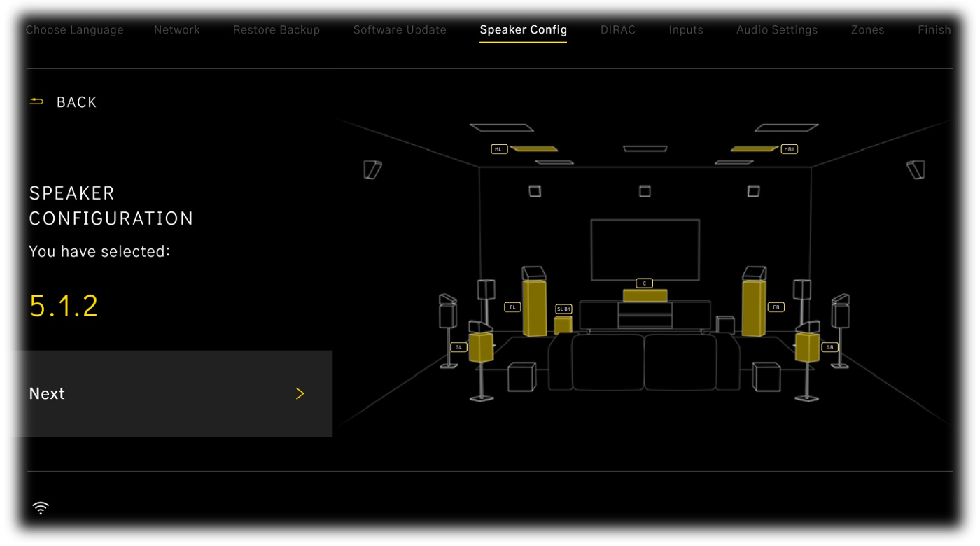Click the 'You have selected:' text
Screen dimensions: 980x546
[99, 251]
